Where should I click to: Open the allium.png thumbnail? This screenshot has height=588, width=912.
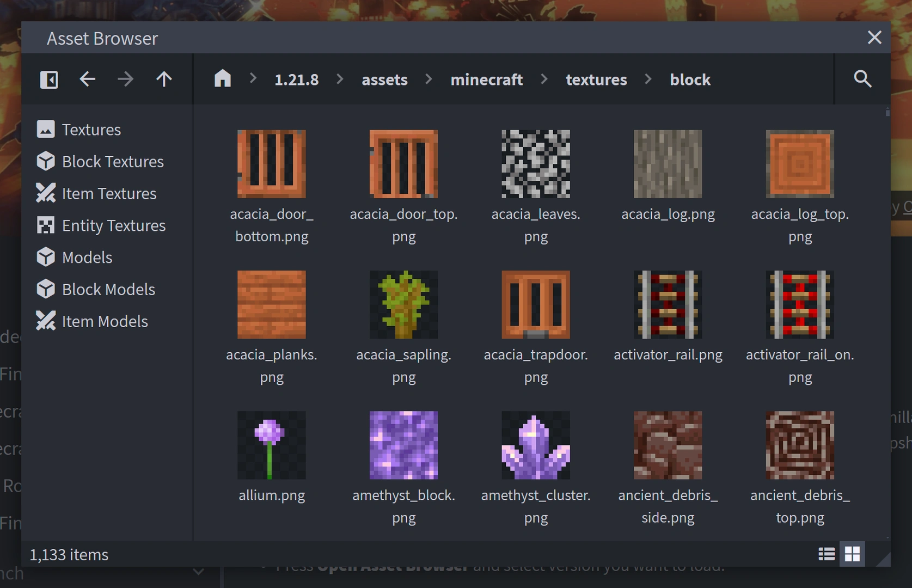click(272, 445)
